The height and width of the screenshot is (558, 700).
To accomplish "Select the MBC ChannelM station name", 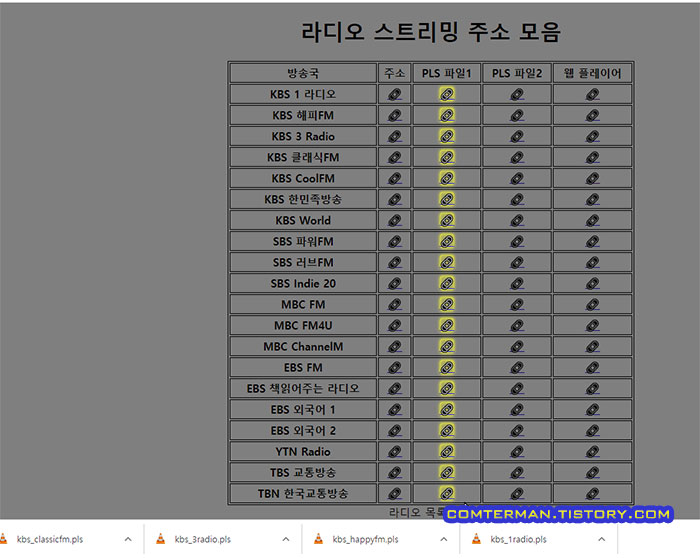I will (303, 347).
